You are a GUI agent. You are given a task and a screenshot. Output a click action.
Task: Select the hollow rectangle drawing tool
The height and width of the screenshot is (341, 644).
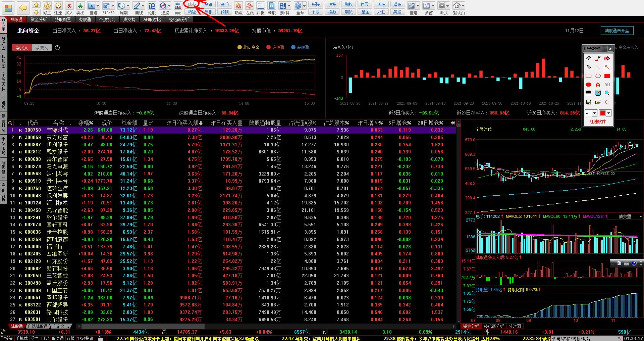(x=588, y=76)
